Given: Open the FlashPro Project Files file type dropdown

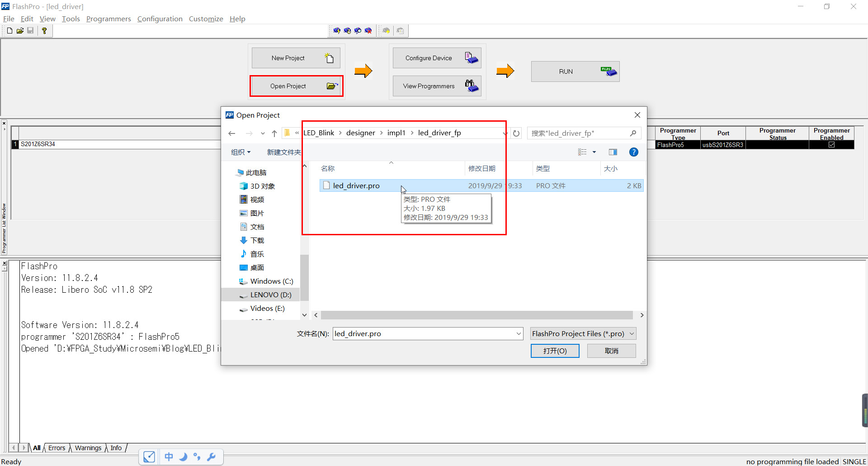Looking at the screenshot, I should coord(632,333).
